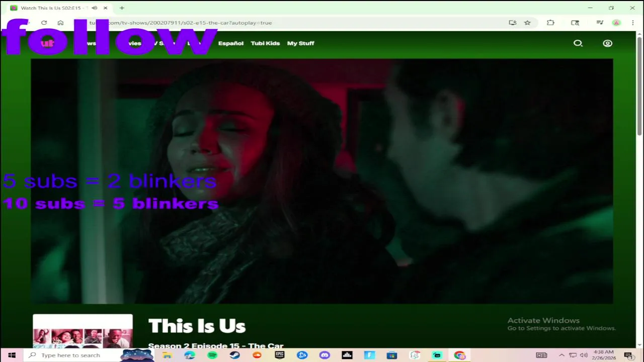Open the Tubi account profile icon
Image resolution: width=644 pixels, height=362 pixels.
tap(608, 43)
